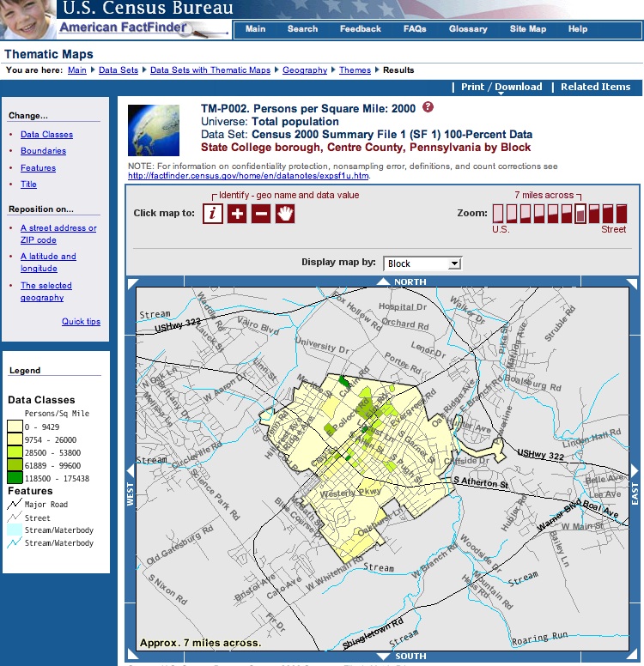This screenshot has width=644, height=666.
Task: Open Print / Download menu
Action: click(501, 87)
